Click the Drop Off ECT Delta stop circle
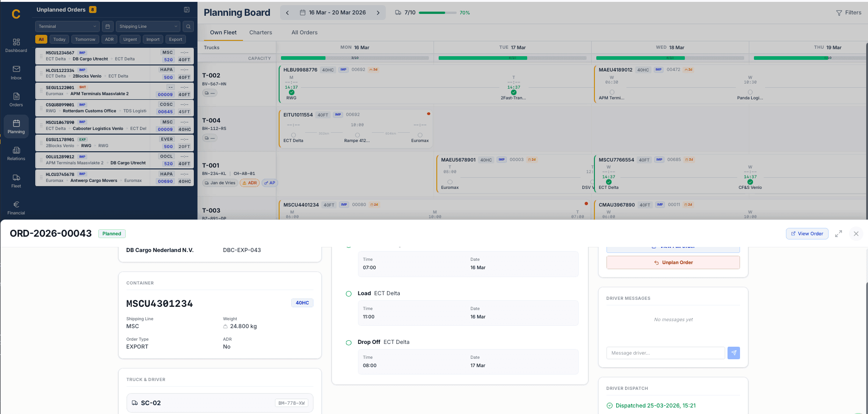Screen dimensions: 868x414 click(349, 343)
